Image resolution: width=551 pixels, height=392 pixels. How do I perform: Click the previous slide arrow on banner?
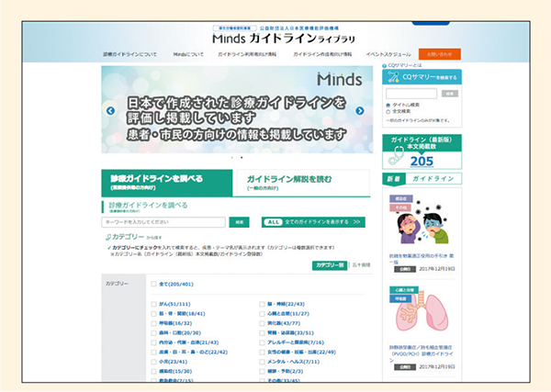(x=110, y=111)
